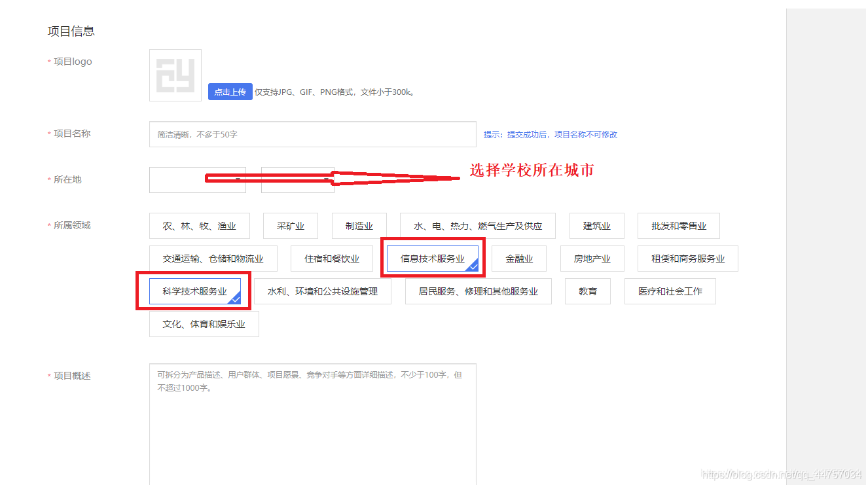The width and height of the screenshot is (868, 487).
Task: Open the first 所在地 province dropdown
Action: 198,179
